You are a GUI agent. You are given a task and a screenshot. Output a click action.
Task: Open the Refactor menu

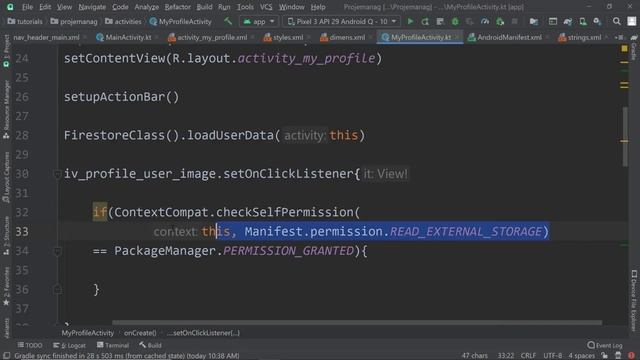pyautogui.click(x=177, y=7)
